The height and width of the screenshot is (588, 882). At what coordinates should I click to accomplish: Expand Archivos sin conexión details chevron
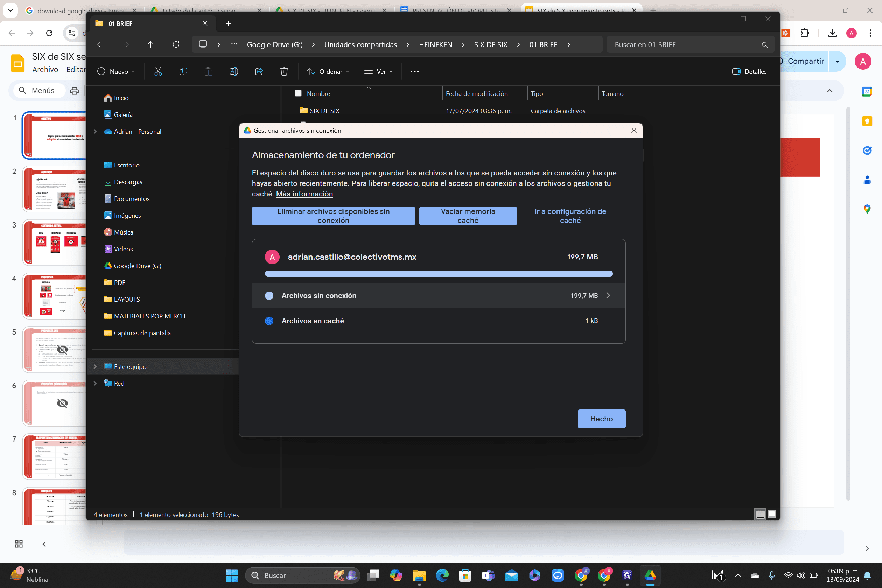click(x=608, y=295)
